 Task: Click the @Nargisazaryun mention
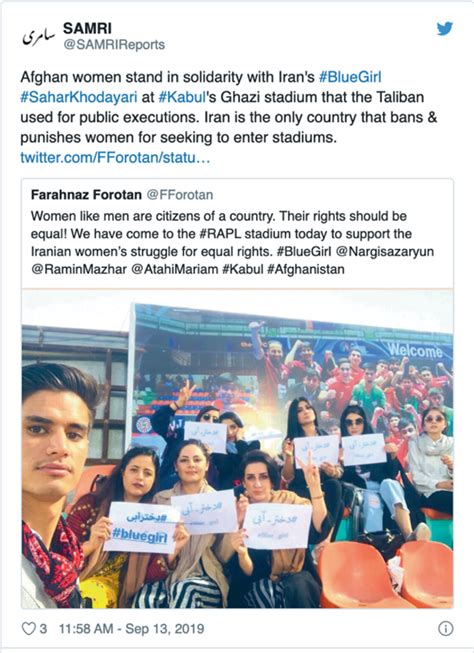point(384,252)
